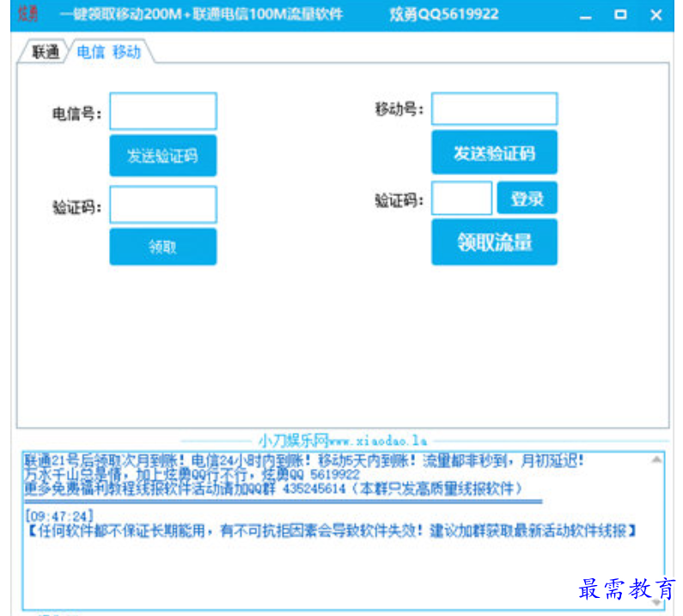Close the application window
This screenshot has height=616, width=683.
(656, 15)
